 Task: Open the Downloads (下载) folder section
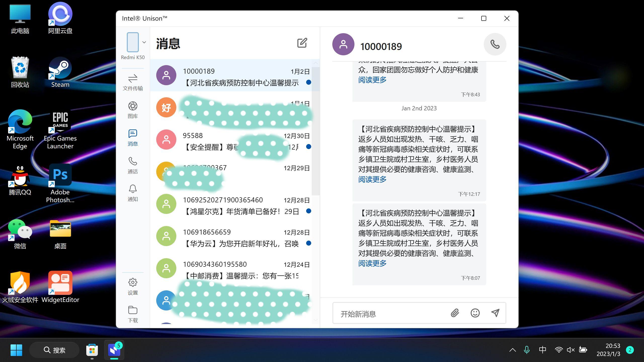(133, 314)
